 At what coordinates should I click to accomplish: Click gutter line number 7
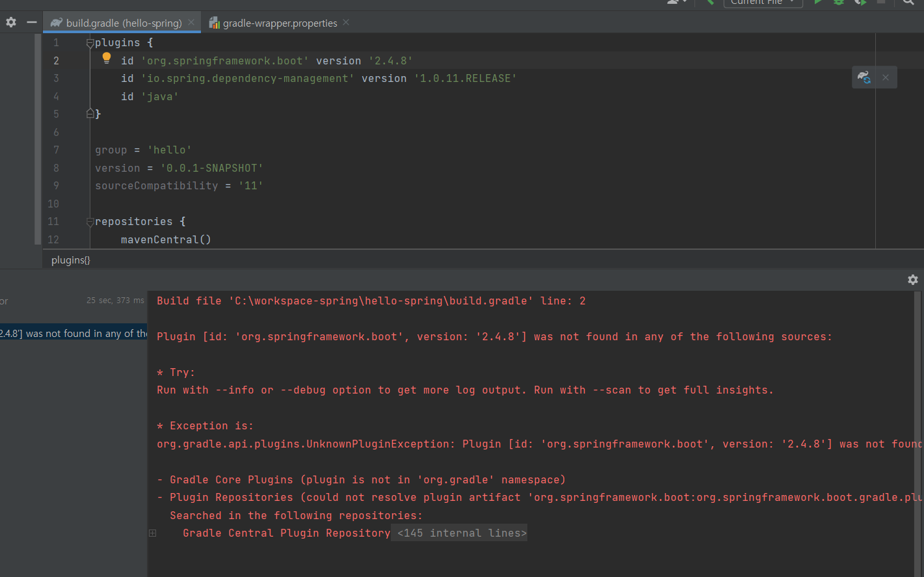click(x=56, y=150)
